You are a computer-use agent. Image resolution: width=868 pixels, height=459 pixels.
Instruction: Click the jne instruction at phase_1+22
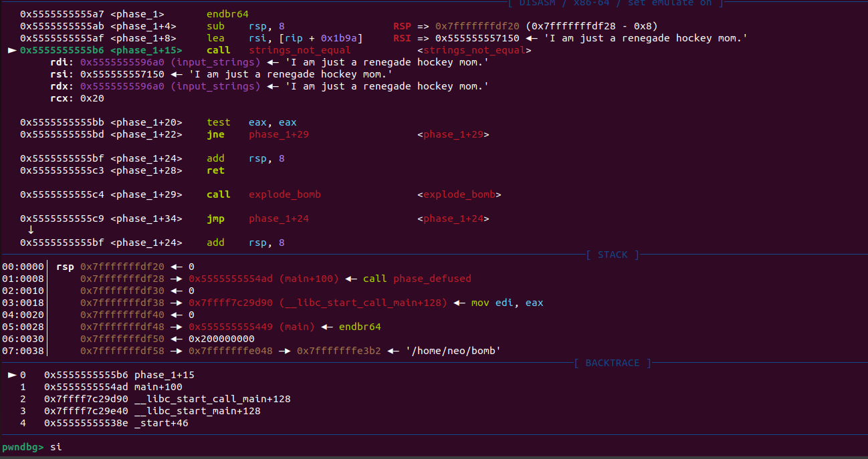(x=215, y=134)
